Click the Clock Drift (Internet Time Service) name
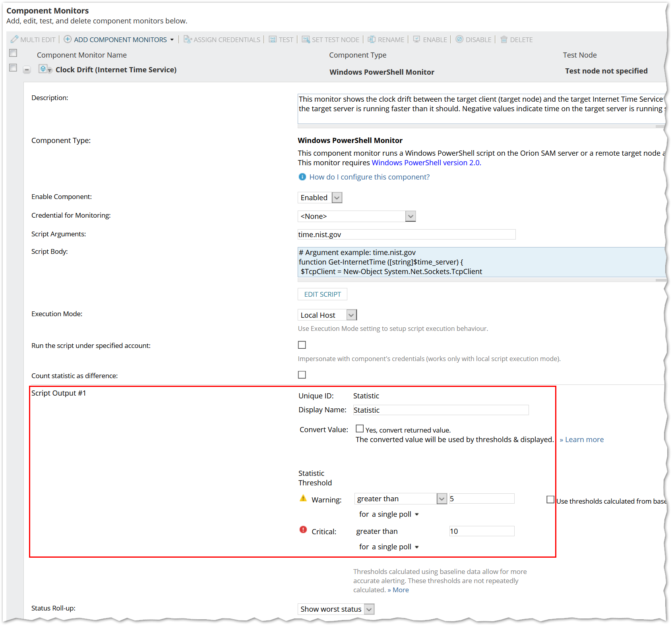 (116, 70)
